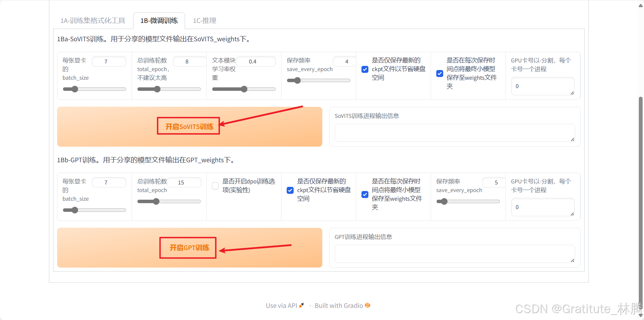Click the page vertical scrollbar thumb
The image size is (644, 320).
click(x=641, y=203)
